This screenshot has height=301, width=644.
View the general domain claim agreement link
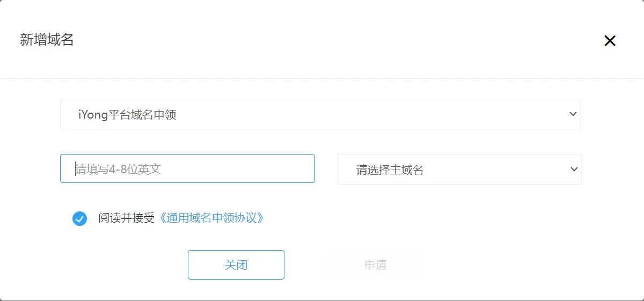tap(211, 218)
